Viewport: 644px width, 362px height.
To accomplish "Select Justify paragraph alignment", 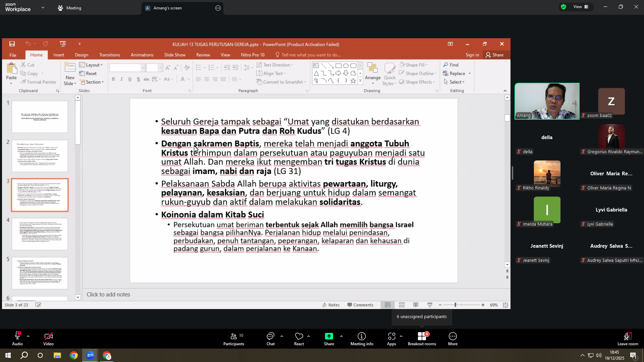I will click(x=223, y=79).
